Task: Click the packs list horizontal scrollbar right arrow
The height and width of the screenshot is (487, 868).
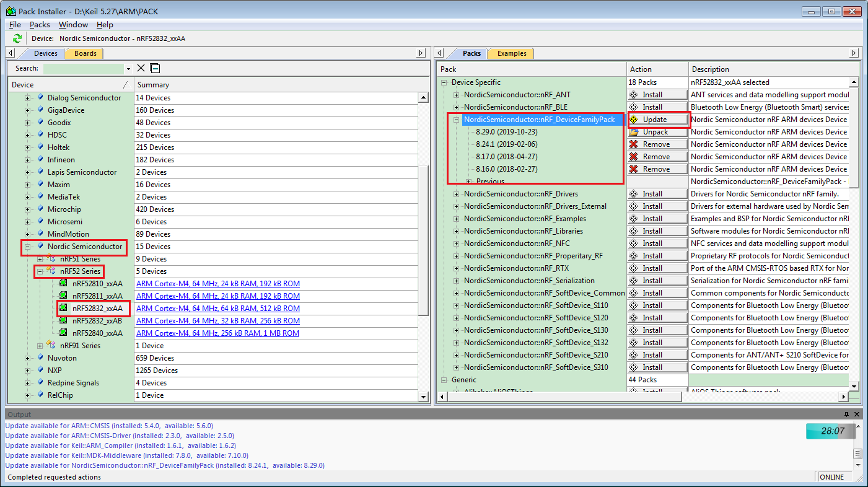Action: pyautogui.click(x=843, y=397)
